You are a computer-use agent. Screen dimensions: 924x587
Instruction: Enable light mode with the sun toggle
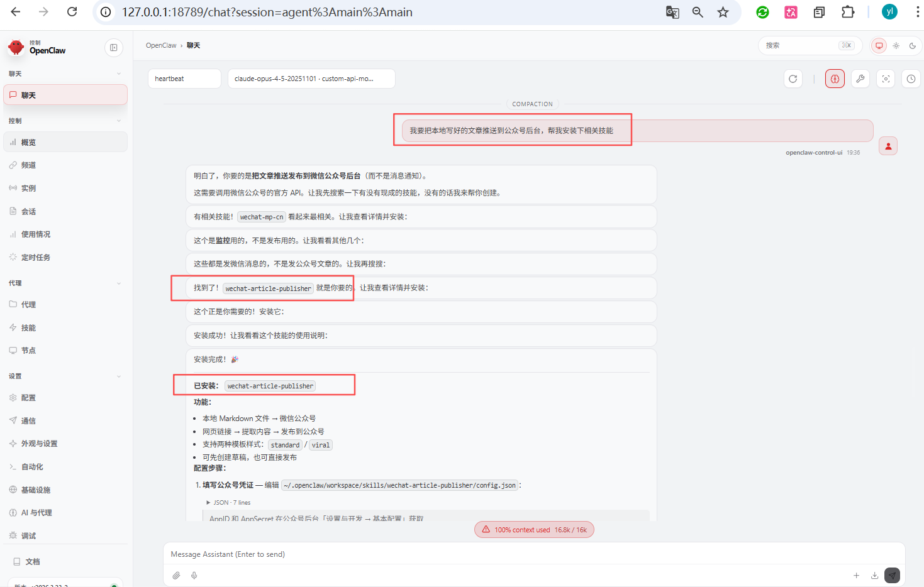click(x=896, y=45)
